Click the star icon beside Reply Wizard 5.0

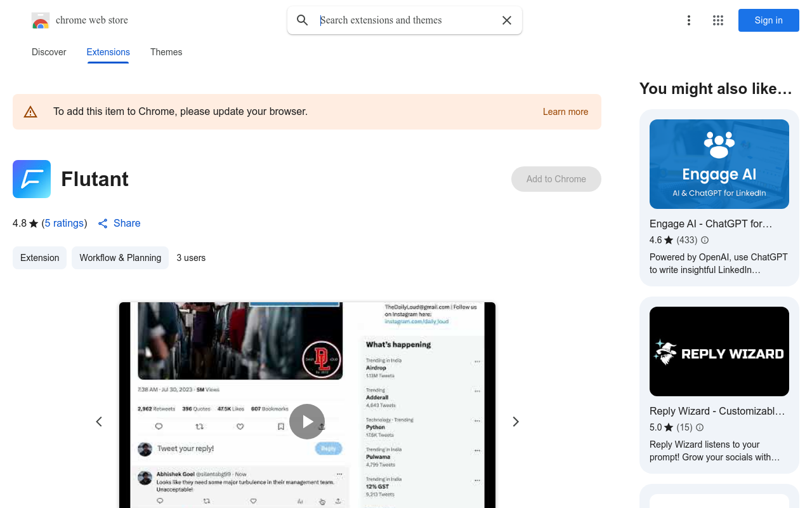[x=669, y=427]
